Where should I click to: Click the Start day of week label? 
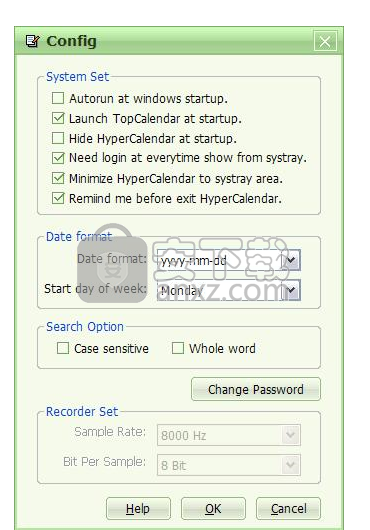[x=96, y=289]
